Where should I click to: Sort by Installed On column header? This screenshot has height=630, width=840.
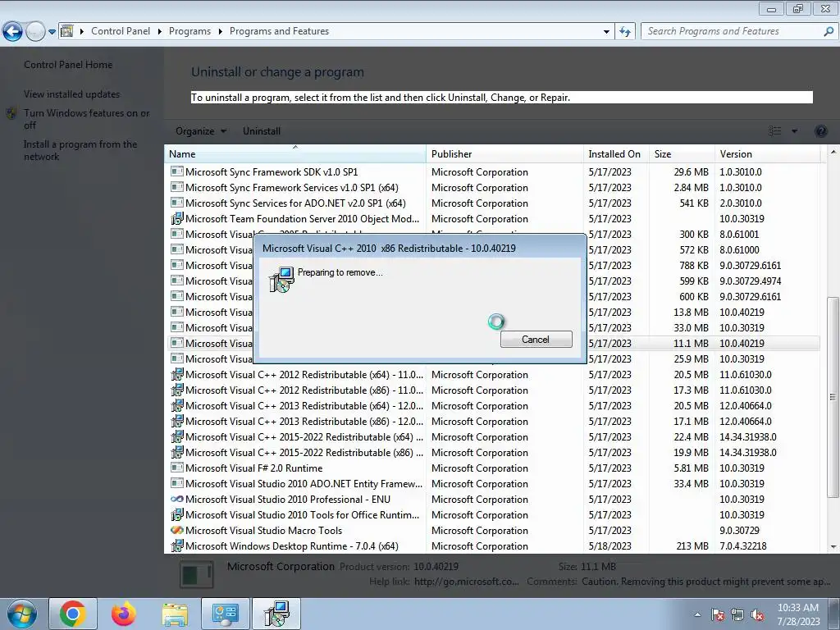click(616, 153)
